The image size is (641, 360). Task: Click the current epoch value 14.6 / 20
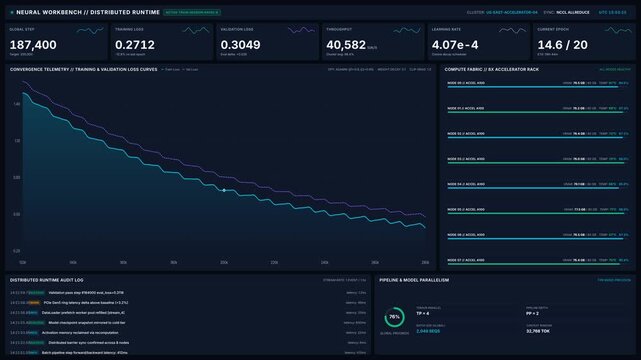pos(563,45)
